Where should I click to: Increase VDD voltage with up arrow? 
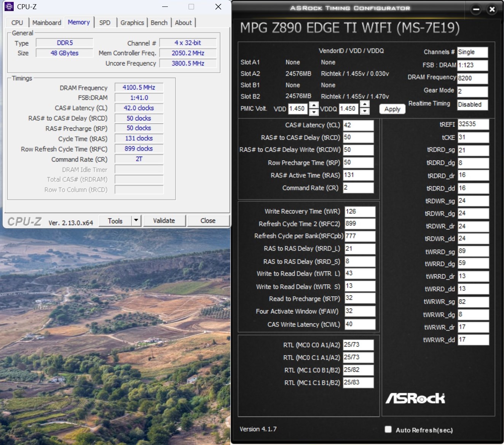(314, 106)
